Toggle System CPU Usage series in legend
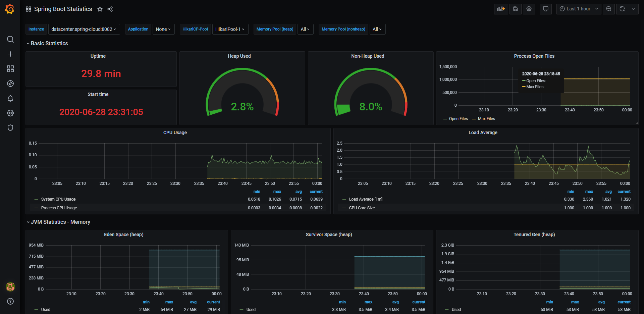This screenshot has height=314, width=644. coord(58,199)
